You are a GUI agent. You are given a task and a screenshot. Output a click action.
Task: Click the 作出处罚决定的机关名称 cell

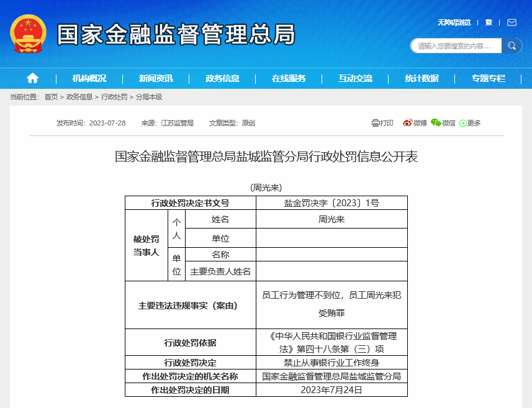191,376
